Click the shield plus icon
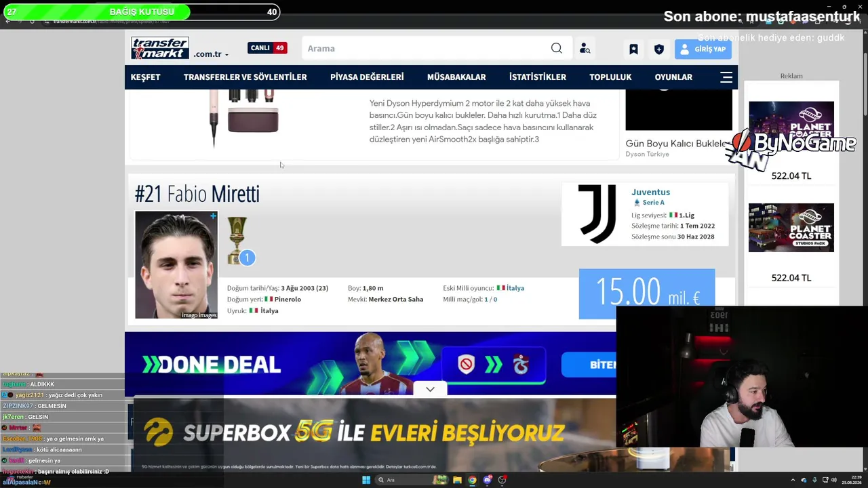868x488 pixels. [658, 49]
